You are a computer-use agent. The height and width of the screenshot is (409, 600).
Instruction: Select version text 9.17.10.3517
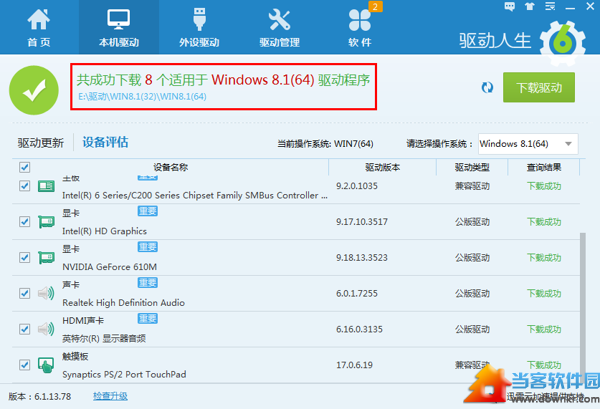pyautogui.click(x=362, y=222)
